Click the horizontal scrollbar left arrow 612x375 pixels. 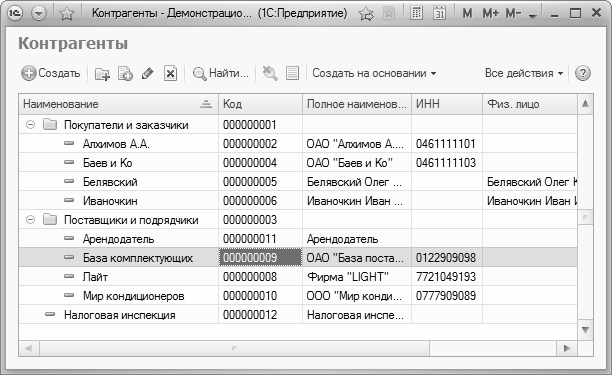tap(28, 348)
